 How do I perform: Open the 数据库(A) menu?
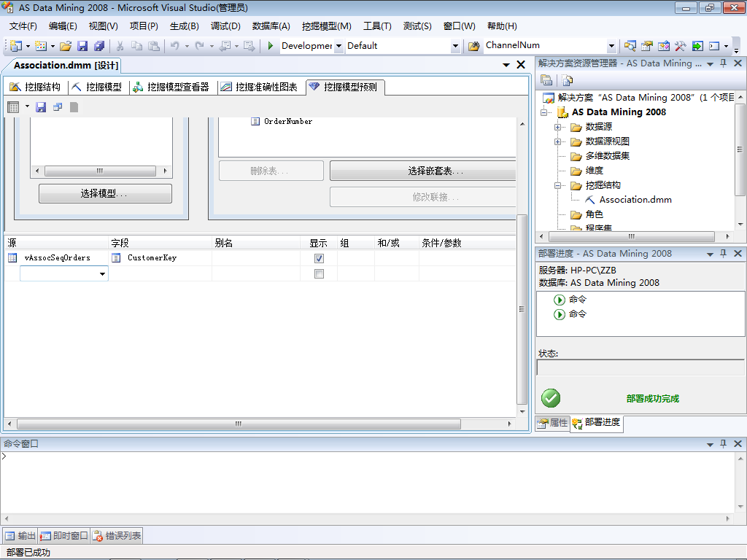pyautogui.click(x=271, y=26)
